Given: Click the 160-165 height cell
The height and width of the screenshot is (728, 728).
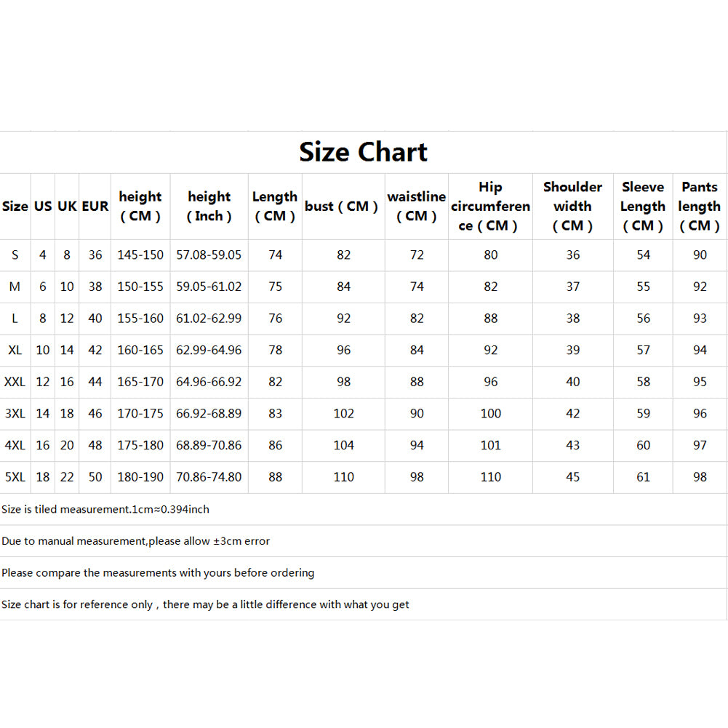Looking at the screenshot, I should coord(140,351).
